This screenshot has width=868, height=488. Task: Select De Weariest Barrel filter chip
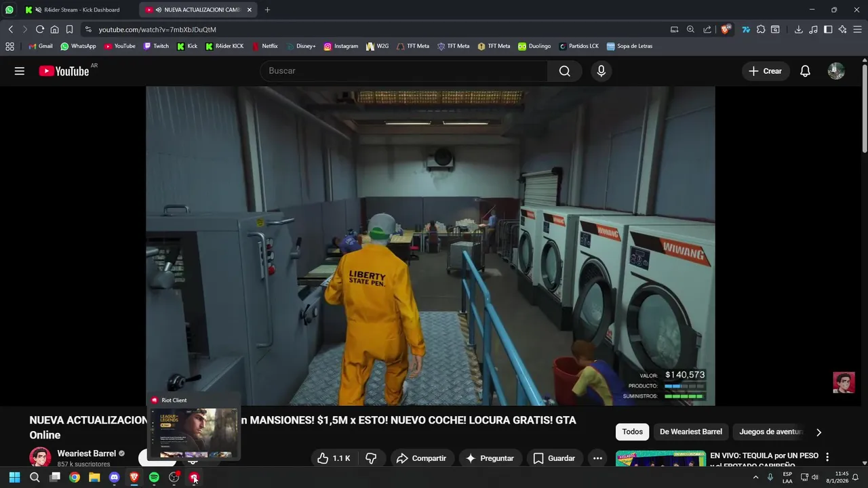(x=691, y=432)
